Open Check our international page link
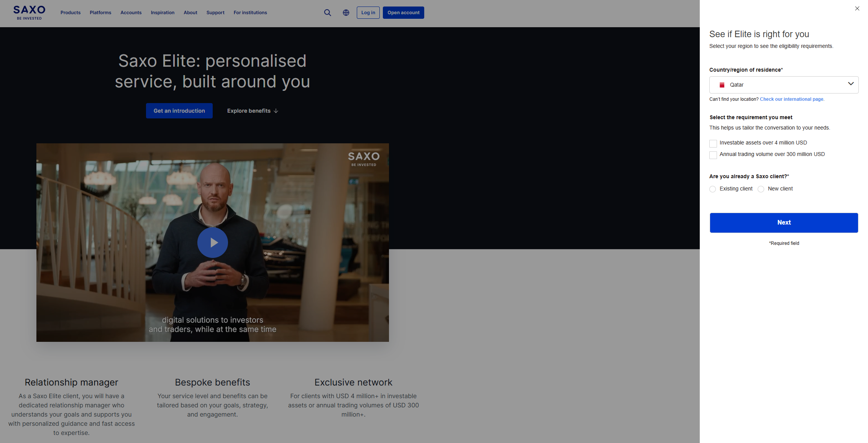Viewport: 868px width, 443px height. pyautogui.click(x=792, y=99)
